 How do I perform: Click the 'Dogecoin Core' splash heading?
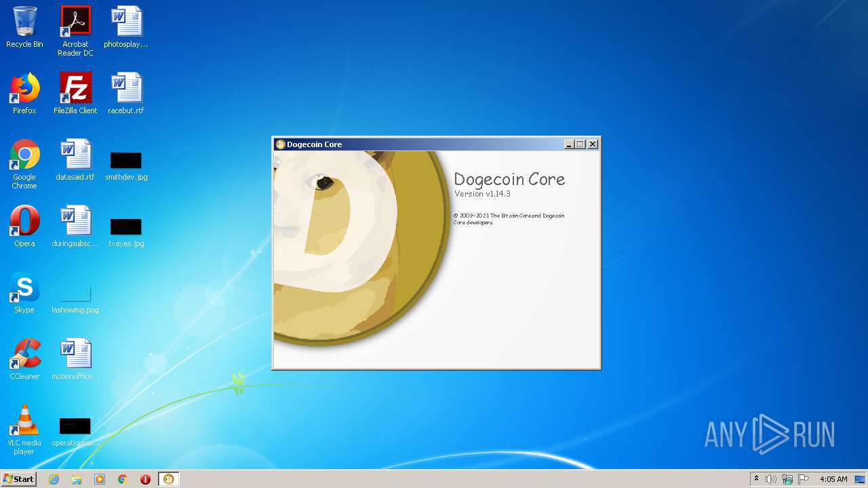tap(509, 179)
